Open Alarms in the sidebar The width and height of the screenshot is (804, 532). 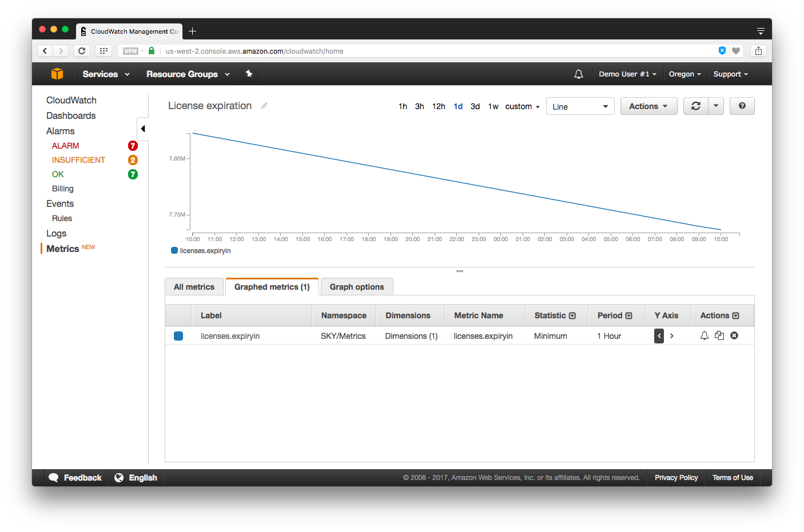[61, 131]
